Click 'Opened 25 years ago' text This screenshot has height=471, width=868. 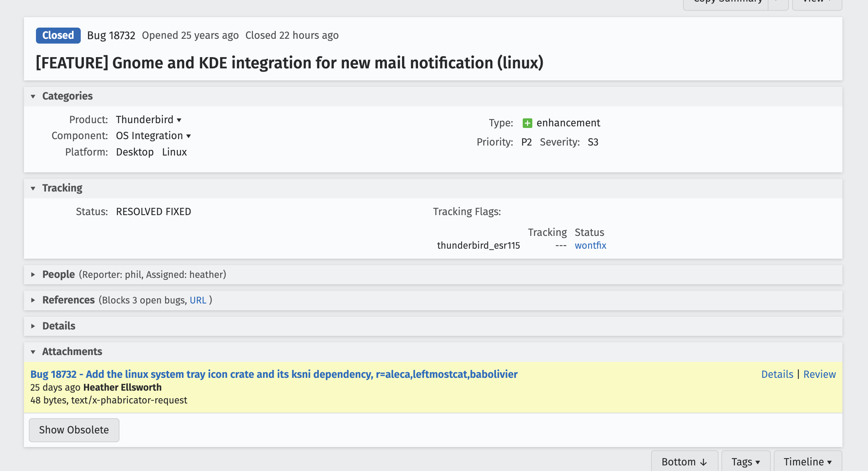click(190, 35)
